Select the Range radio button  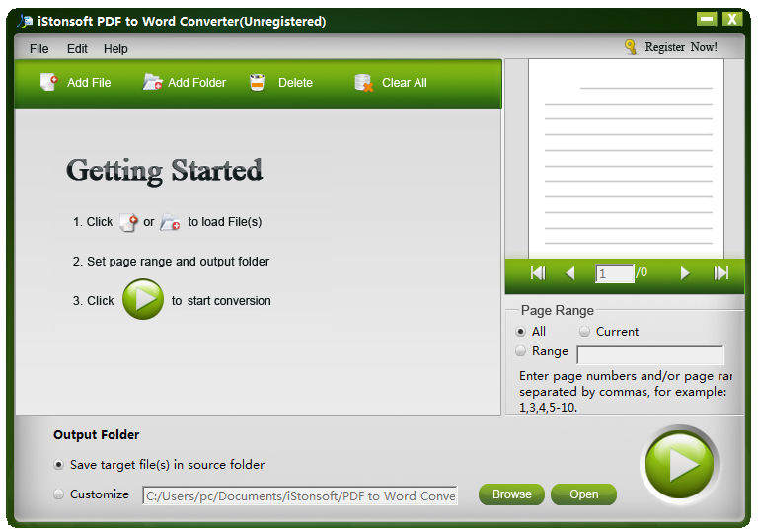pyautogui.click(x=521, y=351)
